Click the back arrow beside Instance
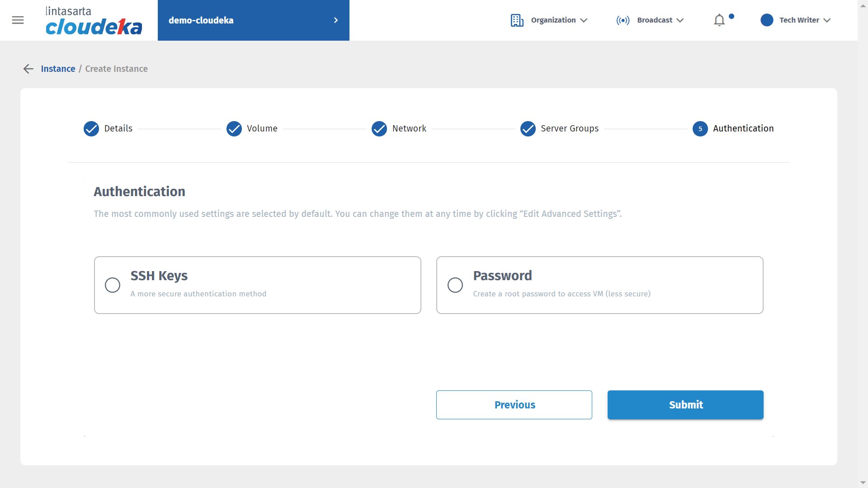This screenshot has height=488, width=868. click(x=28, y=69)
